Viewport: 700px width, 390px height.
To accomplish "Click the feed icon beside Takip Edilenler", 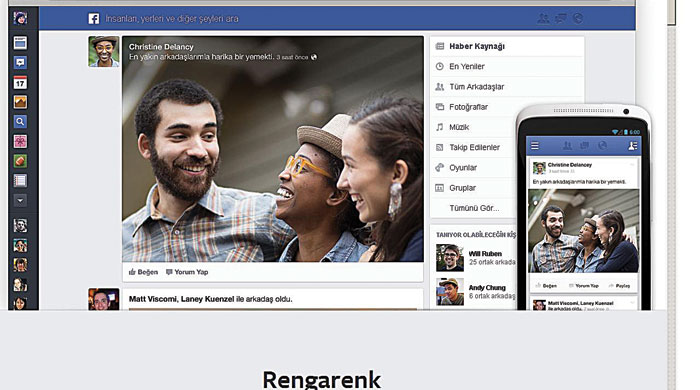I will [x=440, y=147].
